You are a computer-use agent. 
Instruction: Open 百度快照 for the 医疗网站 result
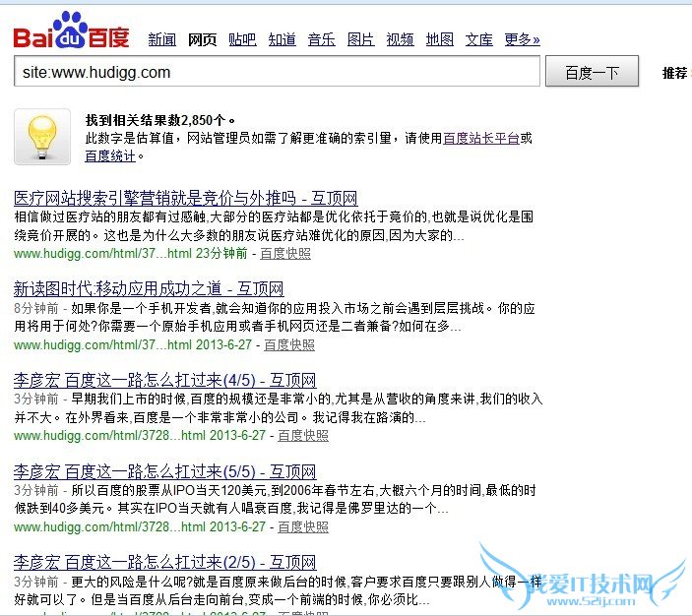click(x=285, y=254)
